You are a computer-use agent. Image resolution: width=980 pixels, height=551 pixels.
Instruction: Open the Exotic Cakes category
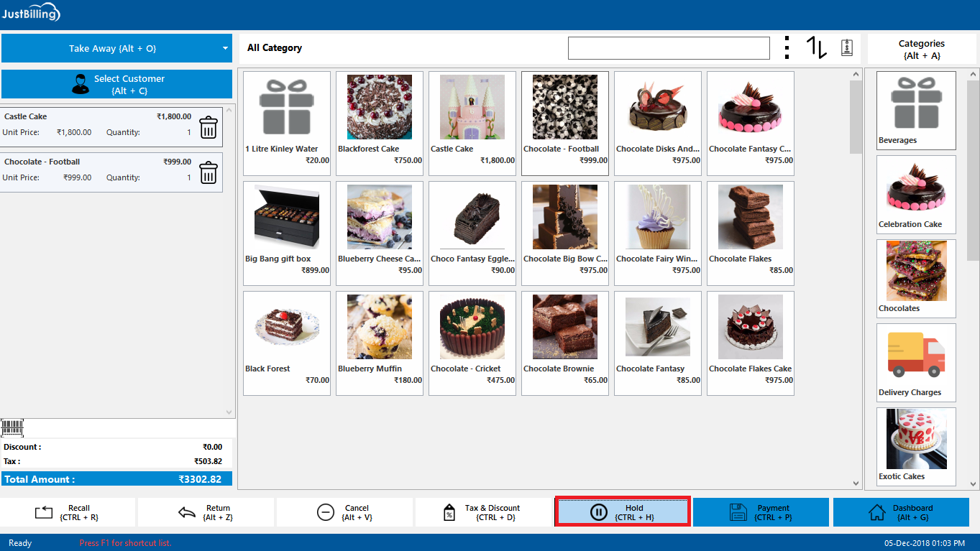pyautogui.click(x=916, y=446)
